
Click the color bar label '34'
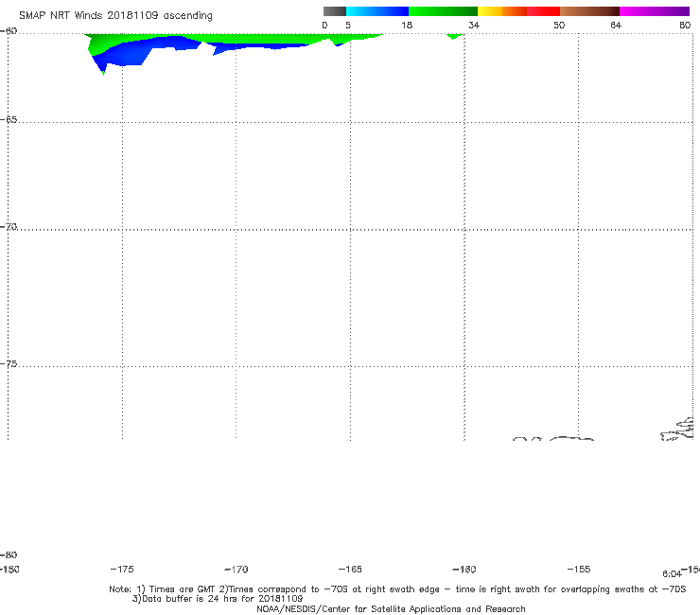474,25
